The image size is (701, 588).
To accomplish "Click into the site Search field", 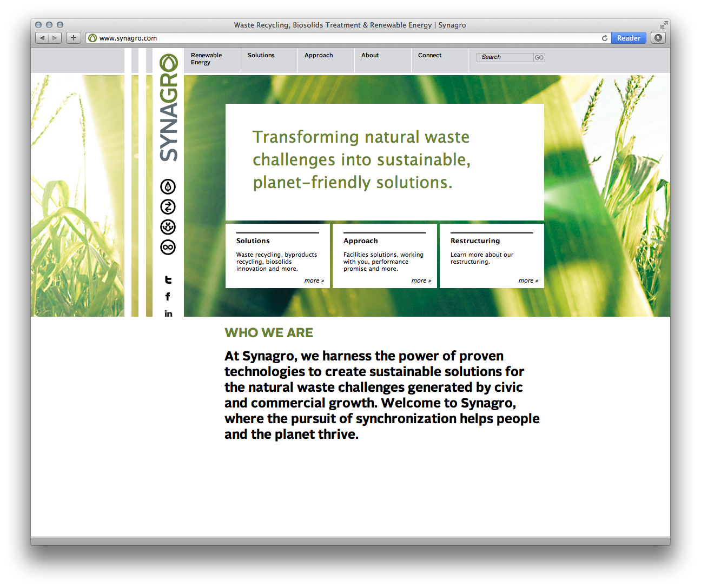I will 505,57.
